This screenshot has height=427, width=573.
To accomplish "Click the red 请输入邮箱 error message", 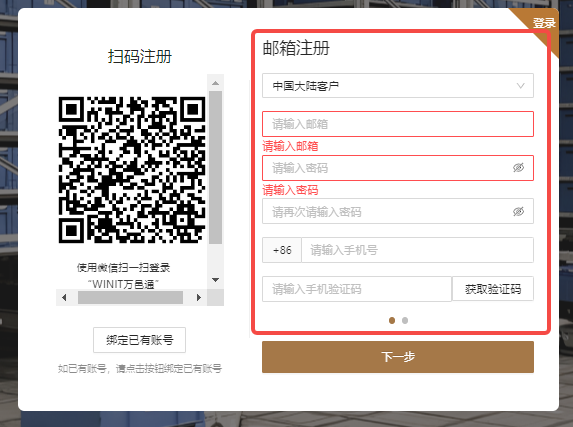I will pos(291,146).
